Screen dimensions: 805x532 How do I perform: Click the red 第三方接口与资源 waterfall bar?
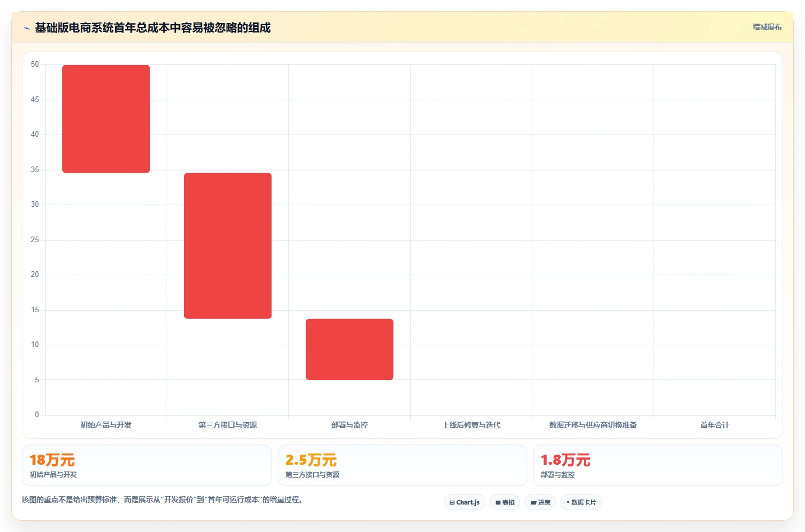point(228,246)
